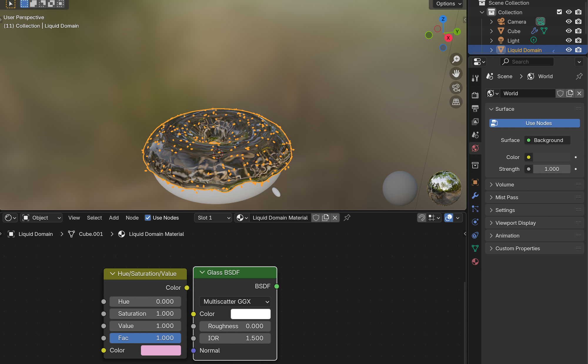Open the Output properties tab

[x=475, y=108]
